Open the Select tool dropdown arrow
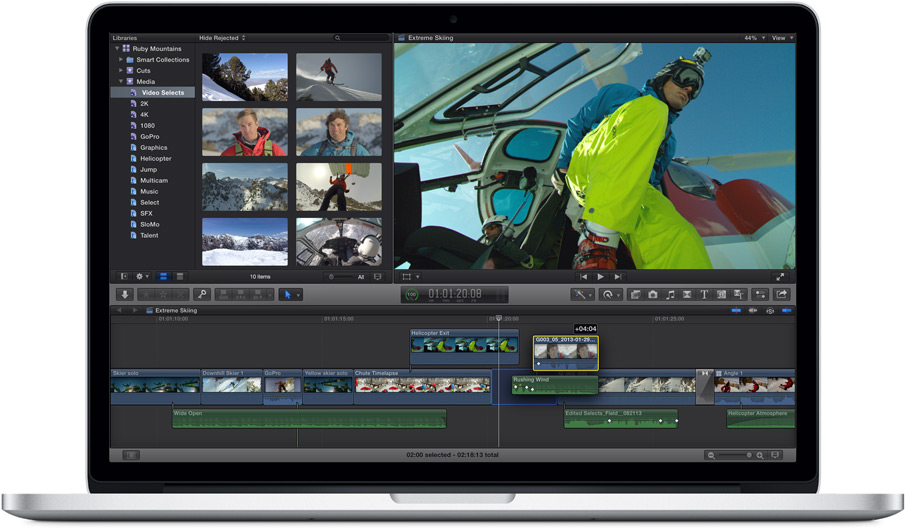The image size is (905, 530). [298, 295]
